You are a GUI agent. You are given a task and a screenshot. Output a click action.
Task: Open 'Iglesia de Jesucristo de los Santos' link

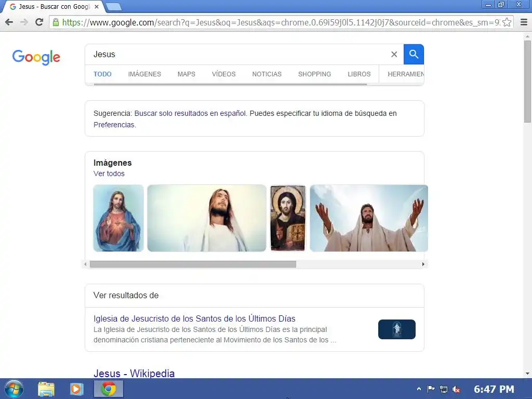pyautogui.click(x=194, y=318)
